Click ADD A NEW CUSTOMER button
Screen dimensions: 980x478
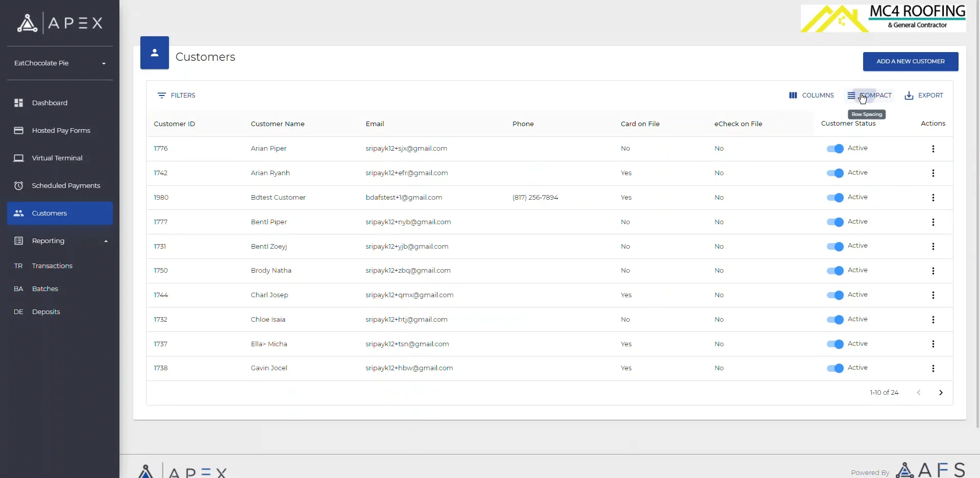click(x=910, y=61)
